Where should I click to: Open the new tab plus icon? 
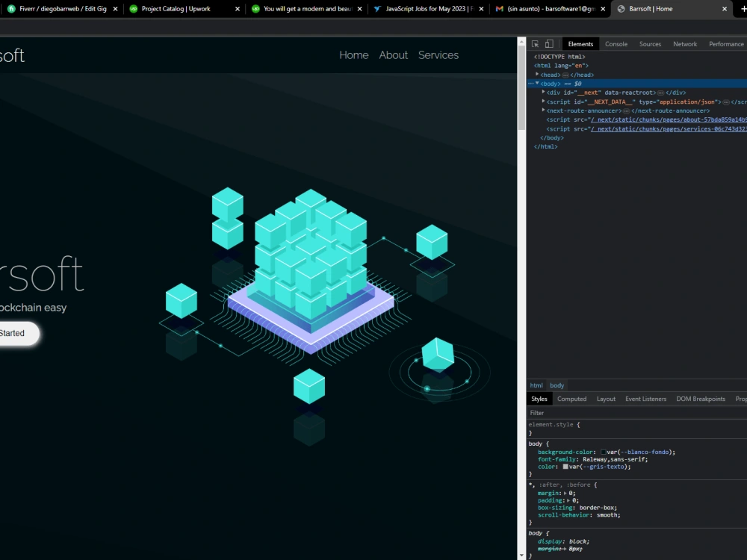point(744,8)
